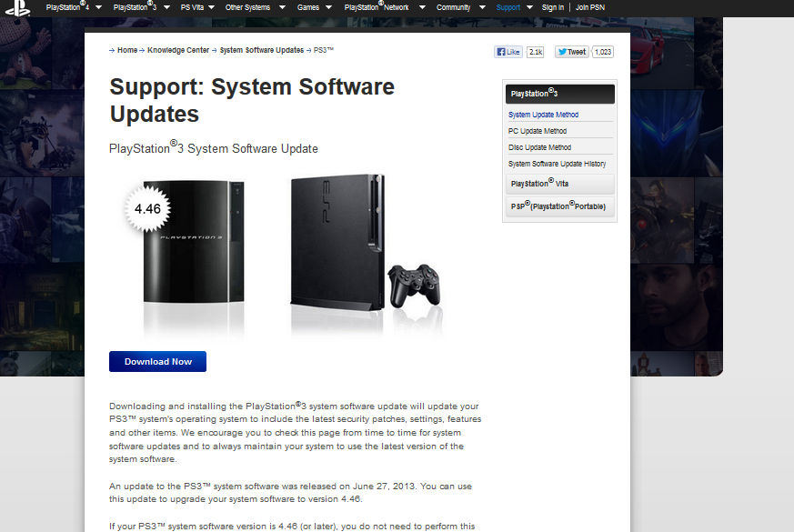Expand the Other Systems dropdown arrow
Image resolution: width=794 pixels, height=532 pixels.
[283, 7]
